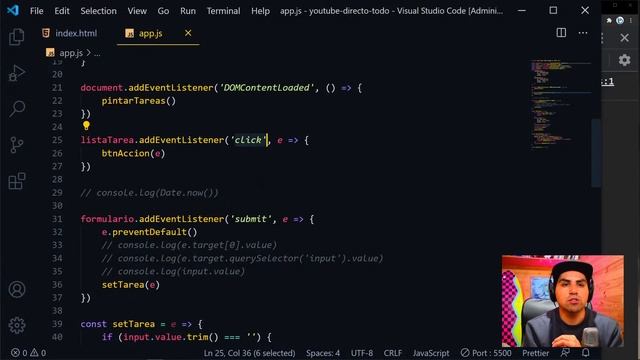Open the File menu
This screenshot has height=360, width=640.
click(x=36, y=11)
